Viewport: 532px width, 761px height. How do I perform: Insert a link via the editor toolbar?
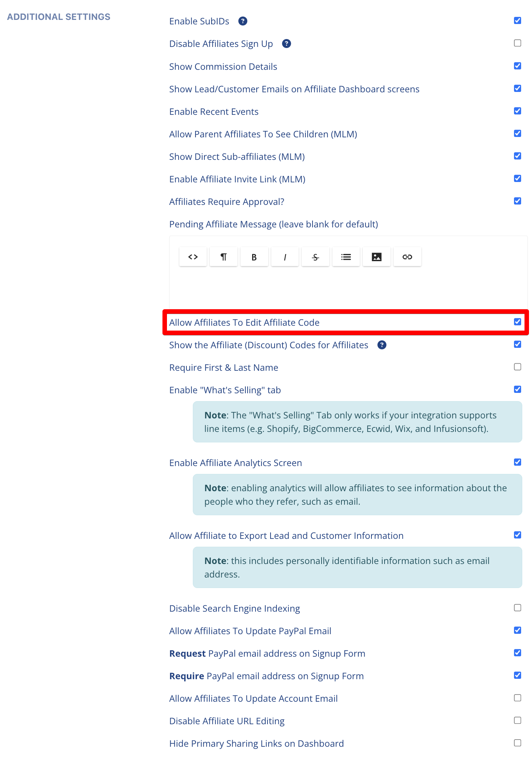click(x=407, y=257)
